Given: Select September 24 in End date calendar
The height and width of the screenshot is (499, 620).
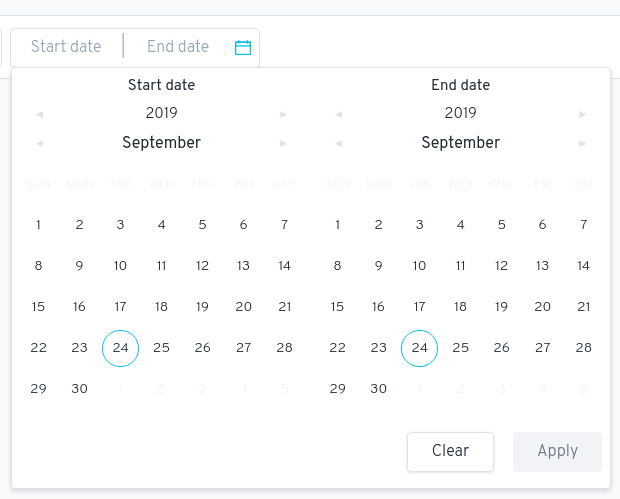Looking at the screenshot, I should click(420, 348).
